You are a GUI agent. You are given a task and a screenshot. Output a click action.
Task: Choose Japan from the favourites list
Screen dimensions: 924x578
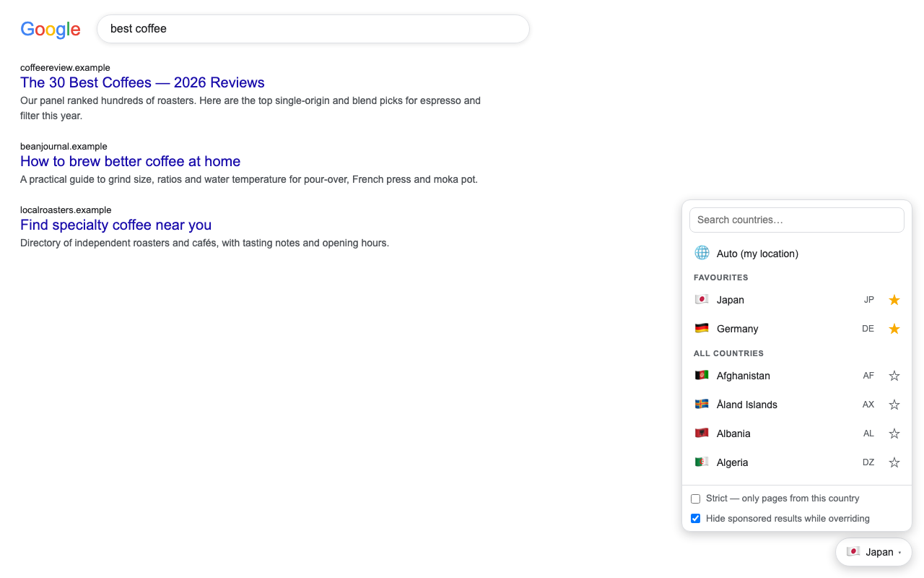click(797, 300)
